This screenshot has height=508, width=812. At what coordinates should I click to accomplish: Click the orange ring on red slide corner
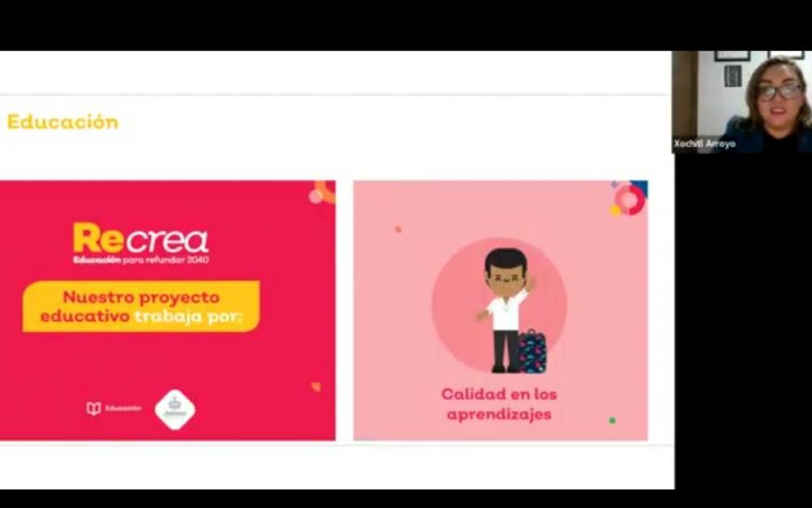(x=326, y=191)
